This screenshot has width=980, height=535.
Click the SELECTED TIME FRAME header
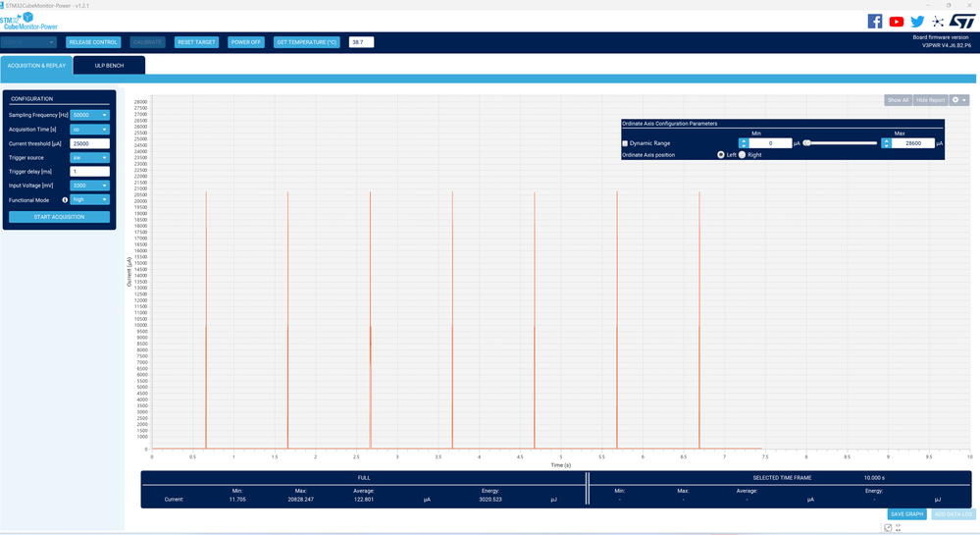click(782, 477)
